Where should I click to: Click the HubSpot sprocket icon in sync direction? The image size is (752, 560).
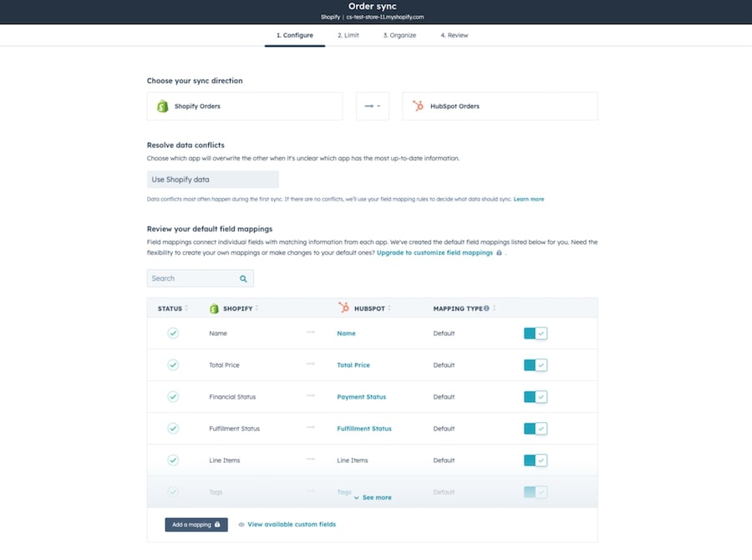pos(418,106)
